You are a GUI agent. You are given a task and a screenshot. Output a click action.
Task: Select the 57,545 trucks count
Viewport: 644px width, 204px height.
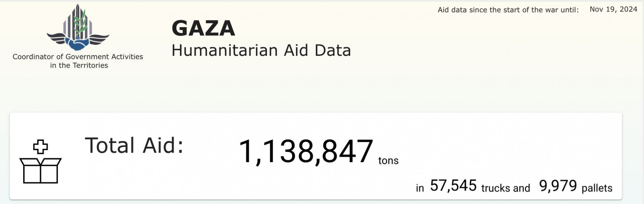pos(453,186)
